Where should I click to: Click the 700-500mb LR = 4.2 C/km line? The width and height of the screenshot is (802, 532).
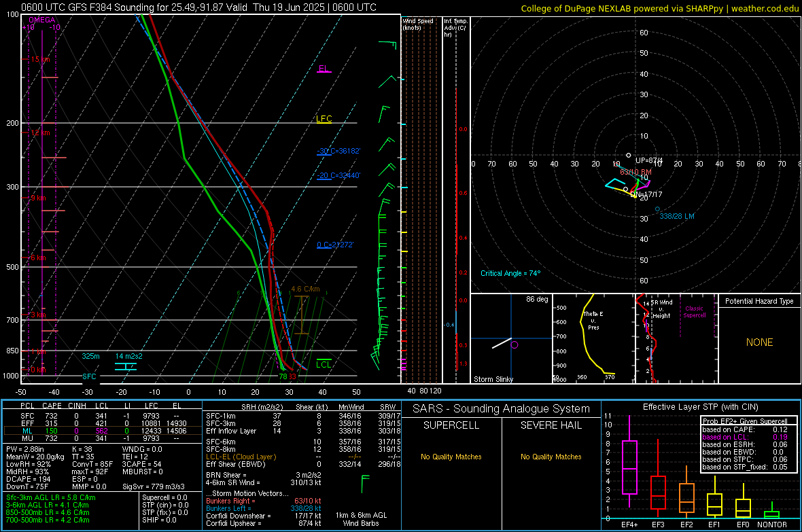[48, 520]
